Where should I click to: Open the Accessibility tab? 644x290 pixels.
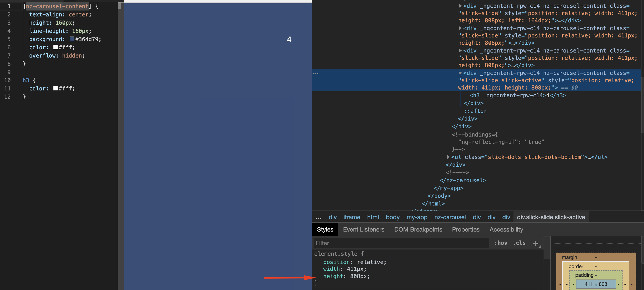pos(506,229)
